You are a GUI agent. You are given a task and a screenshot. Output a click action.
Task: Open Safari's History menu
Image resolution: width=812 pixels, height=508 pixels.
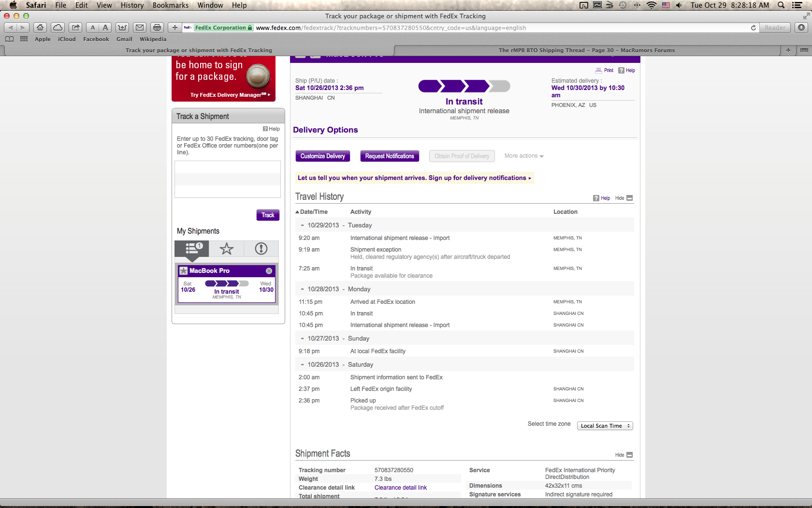[x=132, y=5]
